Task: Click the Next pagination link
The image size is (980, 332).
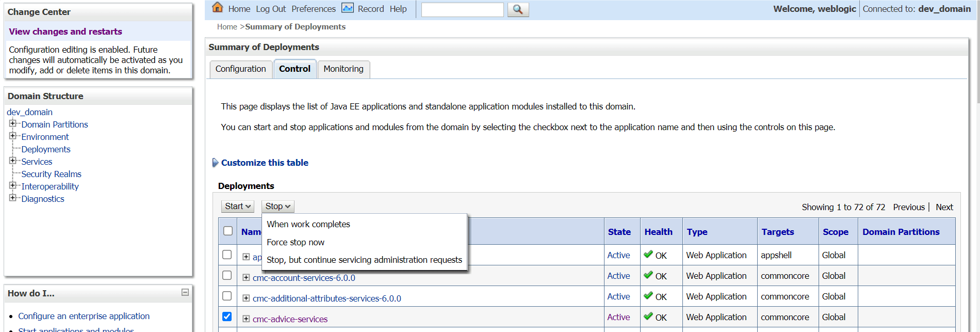Action: (944, 207)
